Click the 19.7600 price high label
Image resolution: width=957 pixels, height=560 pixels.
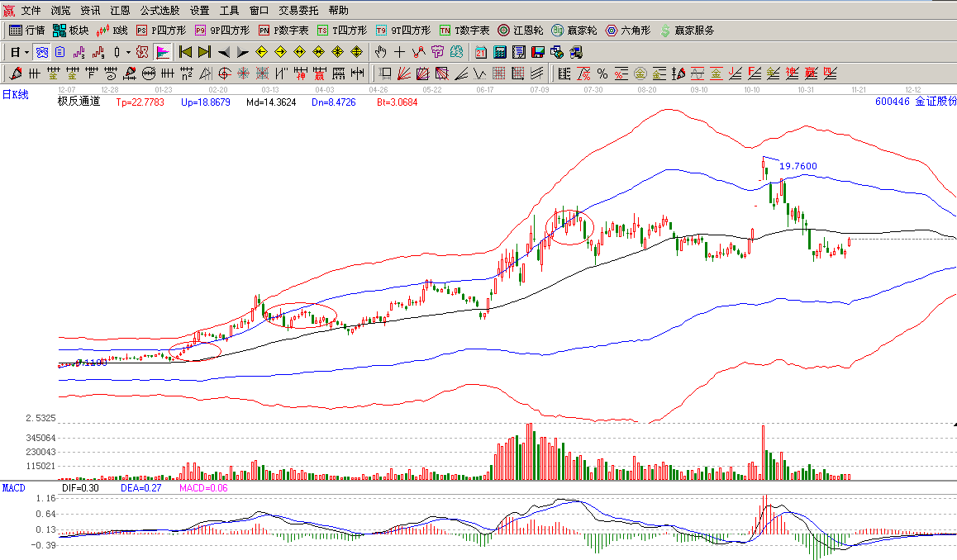coord(798,167)
